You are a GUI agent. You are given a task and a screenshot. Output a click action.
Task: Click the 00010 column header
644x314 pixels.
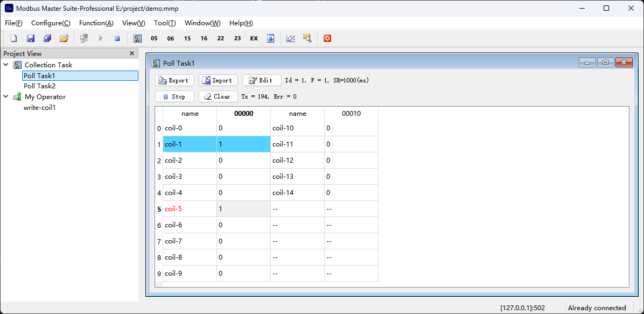(x=351, y=114)
